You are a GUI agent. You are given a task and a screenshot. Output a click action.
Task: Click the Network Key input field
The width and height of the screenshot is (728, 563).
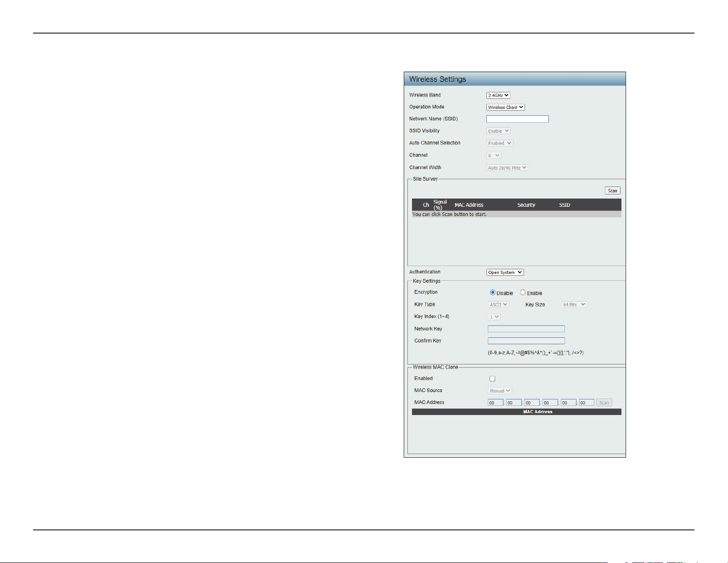click(x=526, y=329)
